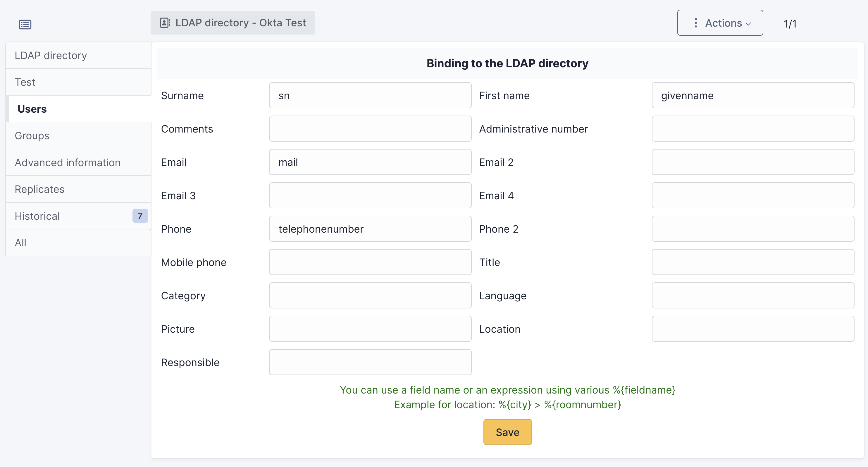Focus the Responsible input field
The width and height of the screenshot is (868, 467).
[x=370, y=363]
